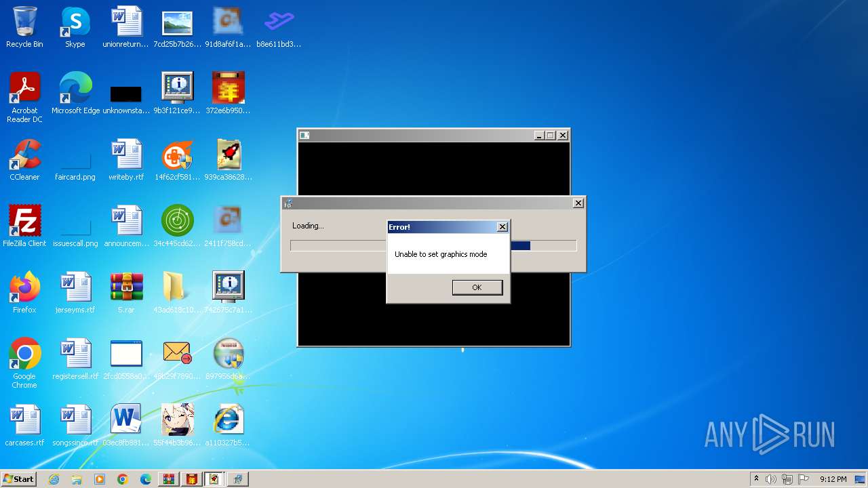Select the CCleaner desktop shortcut

[x=24, y=161]
